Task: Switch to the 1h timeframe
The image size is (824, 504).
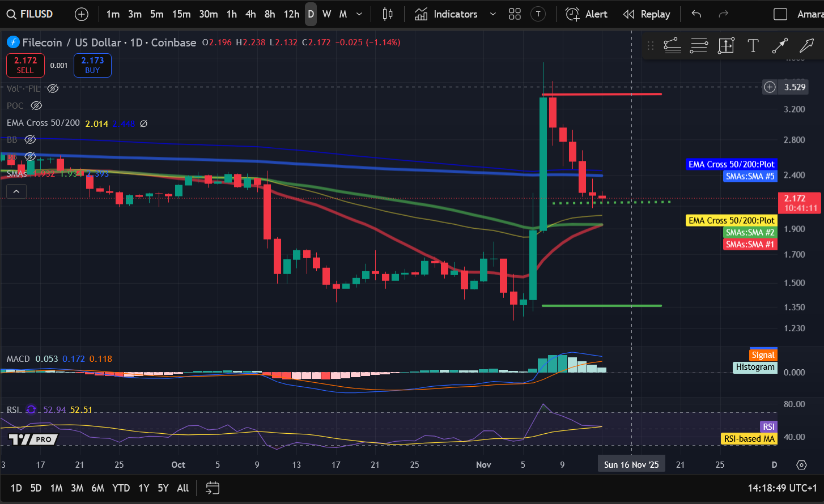Action: 231,14
